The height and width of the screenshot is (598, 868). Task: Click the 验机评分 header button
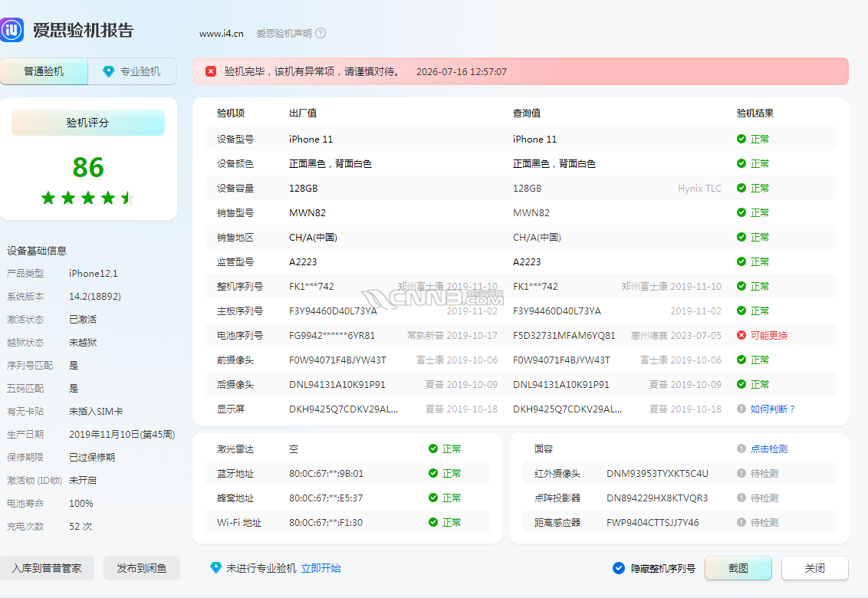[x=88, y=123]
